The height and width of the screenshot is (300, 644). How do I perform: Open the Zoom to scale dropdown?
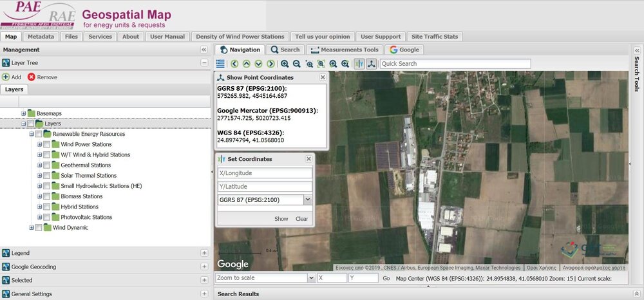pos(312,278)
